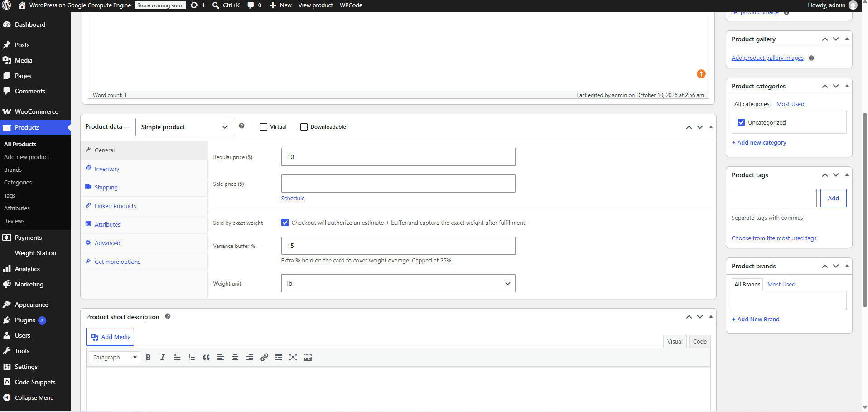The width and height of the screenshot is (868, 412).
Task: Click the Italic formatting icon
Action: pos(163,357)
